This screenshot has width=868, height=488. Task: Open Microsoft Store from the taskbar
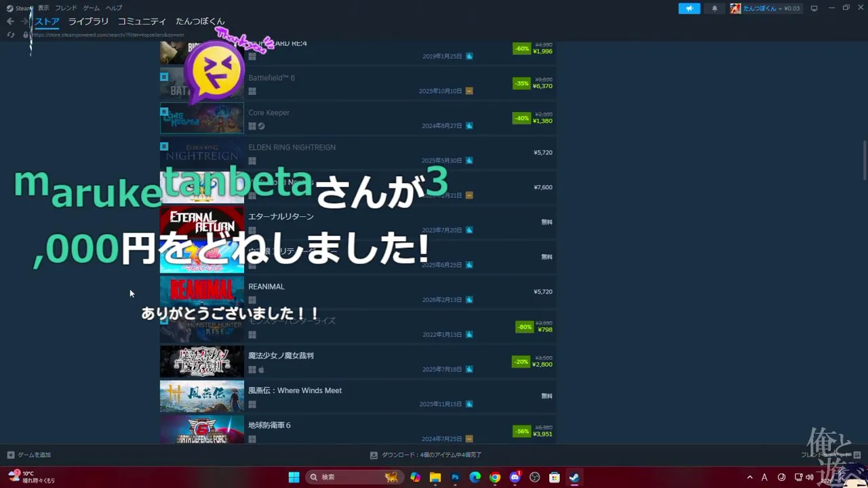554,477
